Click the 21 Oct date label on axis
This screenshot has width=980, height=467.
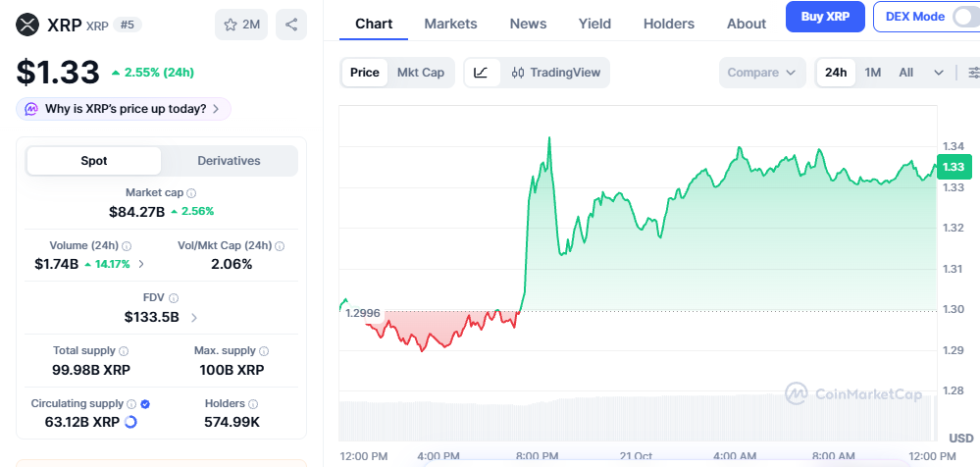click(x=636, y=456)
